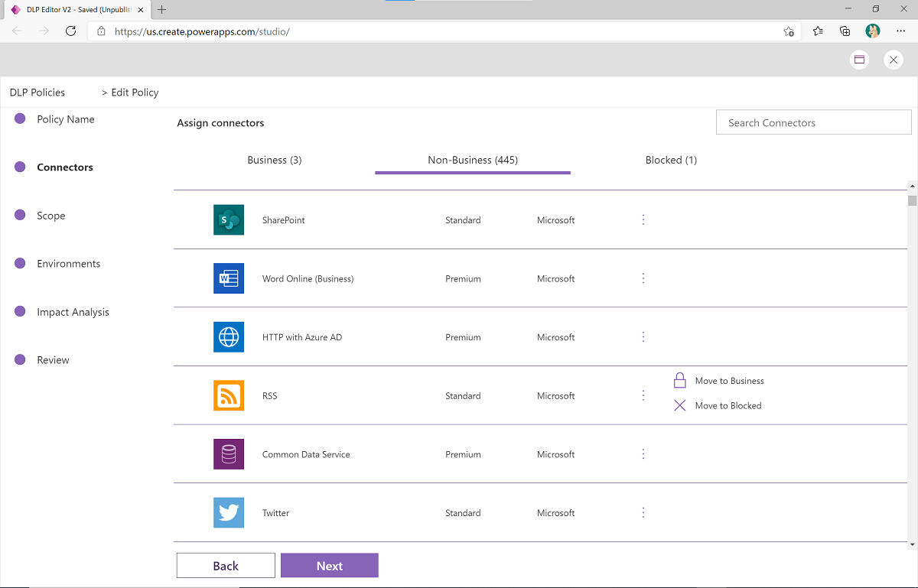Switch to the Business (3) tab
Image resolution: width=918 pixels, height=588 pixels.
click(x=275, y=160)
